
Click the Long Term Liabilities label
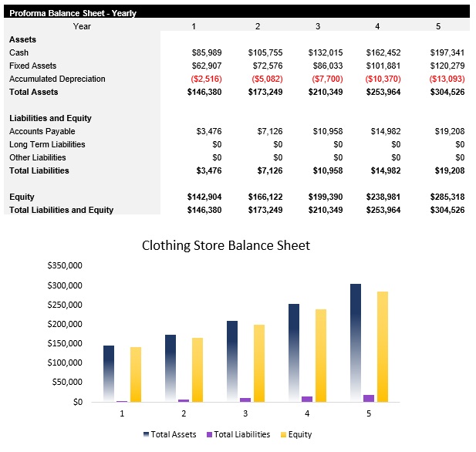click(47, 144)
